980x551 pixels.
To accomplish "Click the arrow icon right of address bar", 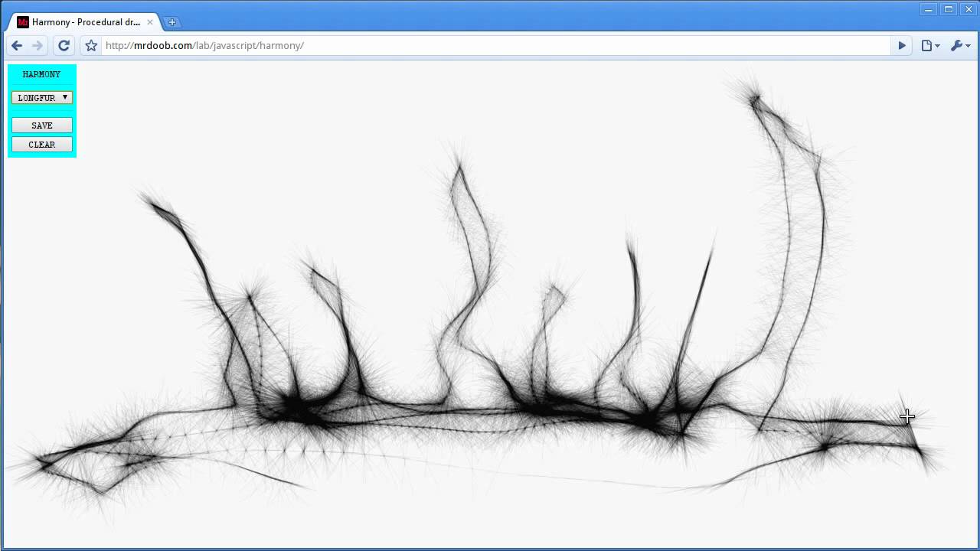I will 901,45.
